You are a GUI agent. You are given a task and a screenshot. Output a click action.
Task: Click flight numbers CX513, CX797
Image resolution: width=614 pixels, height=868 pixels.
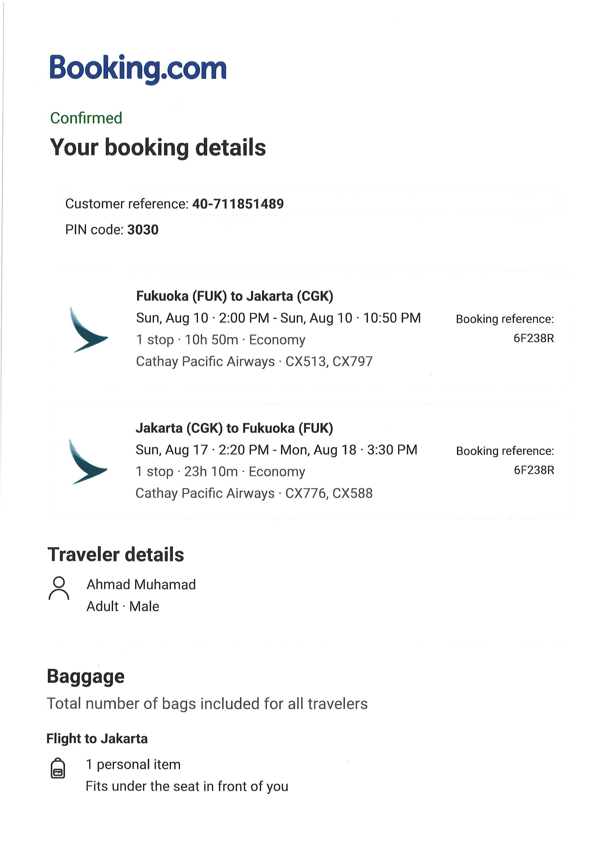329,362
